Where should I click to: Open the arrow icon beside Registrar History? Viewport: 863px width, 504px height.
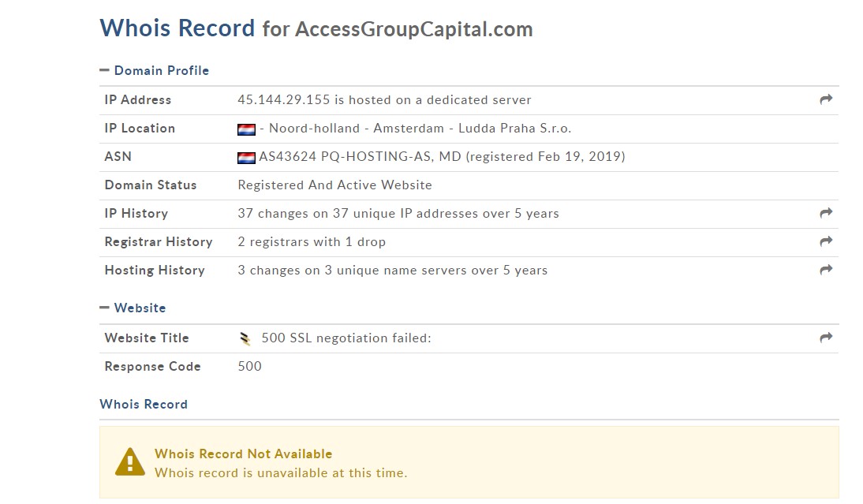tap(826, 241)
